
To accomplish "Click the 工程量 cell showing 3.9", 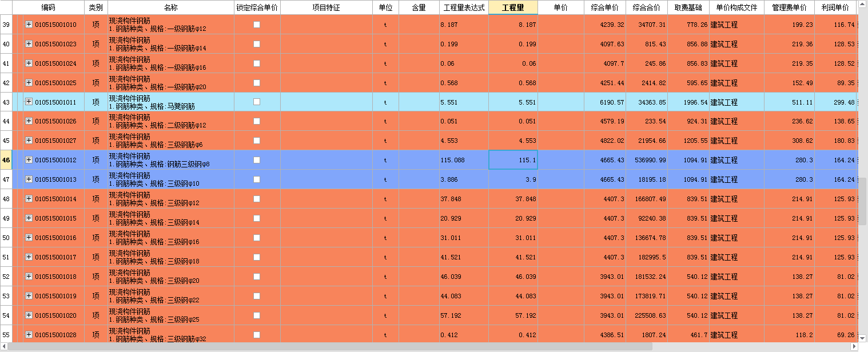I will pyautogui.click(x=513, y=179).
